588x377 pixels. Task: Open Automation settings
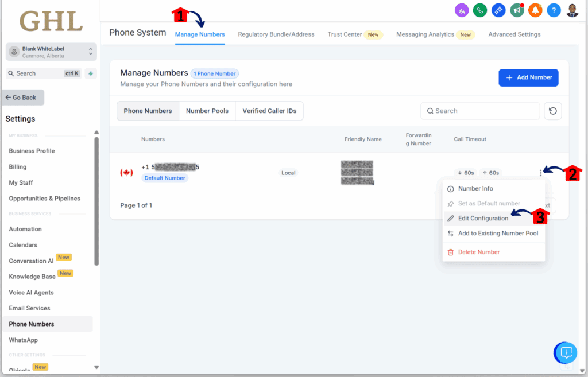25,229
